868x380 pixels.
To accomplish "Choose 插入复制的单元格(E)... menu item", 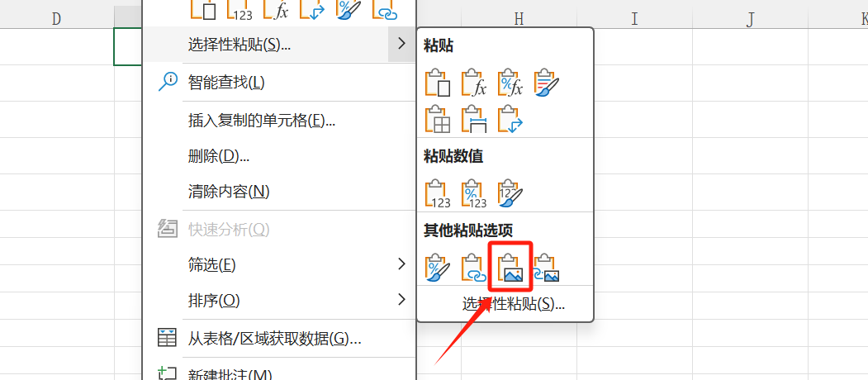I will click(279, 120).
